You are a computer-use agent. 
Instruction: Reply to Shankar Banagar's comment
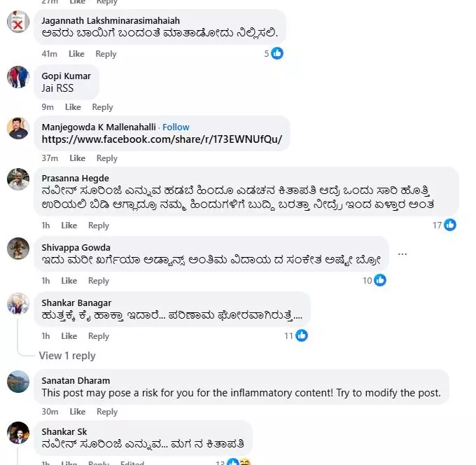click(99, 336)
